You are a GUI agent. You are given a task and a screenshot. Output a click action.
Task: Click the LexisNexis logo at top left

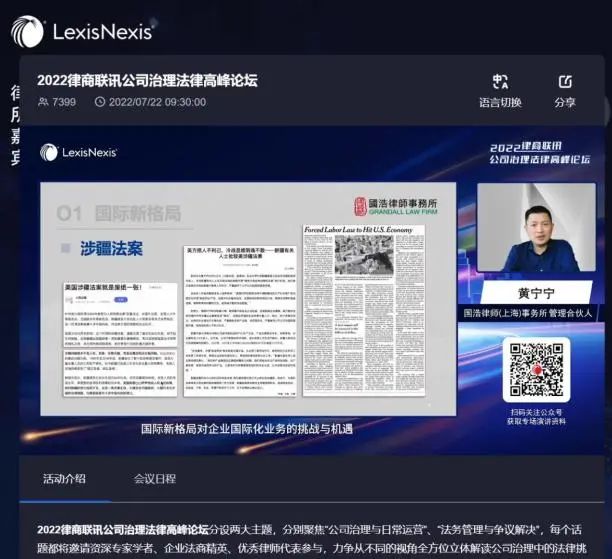[82, 31]
